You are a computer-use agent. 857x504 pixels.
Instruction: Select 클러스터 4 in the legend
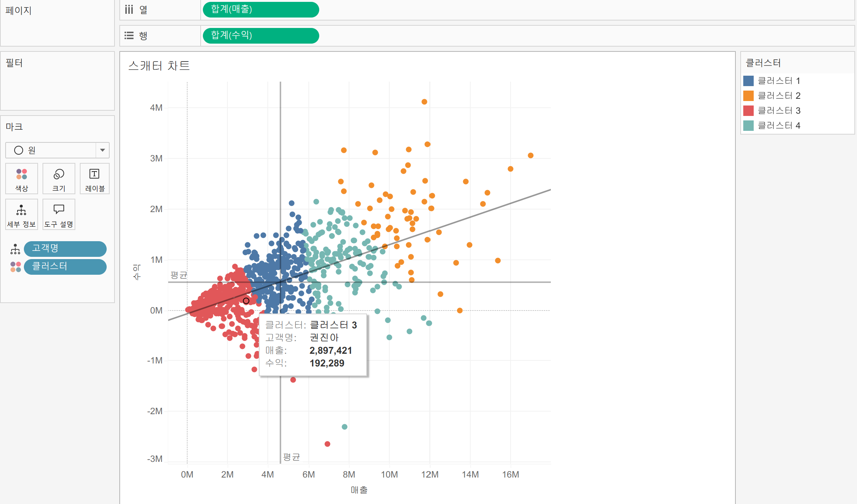[778, 125]
